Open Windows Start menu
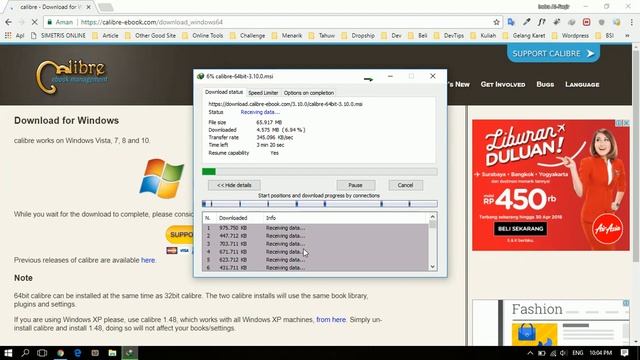Image resolution: width=640 pixels, height=360 pixels. pos(8,353)
